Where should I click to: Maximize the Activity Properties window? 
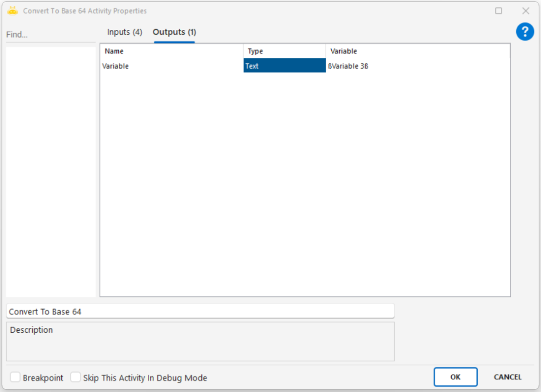[498, 11]
